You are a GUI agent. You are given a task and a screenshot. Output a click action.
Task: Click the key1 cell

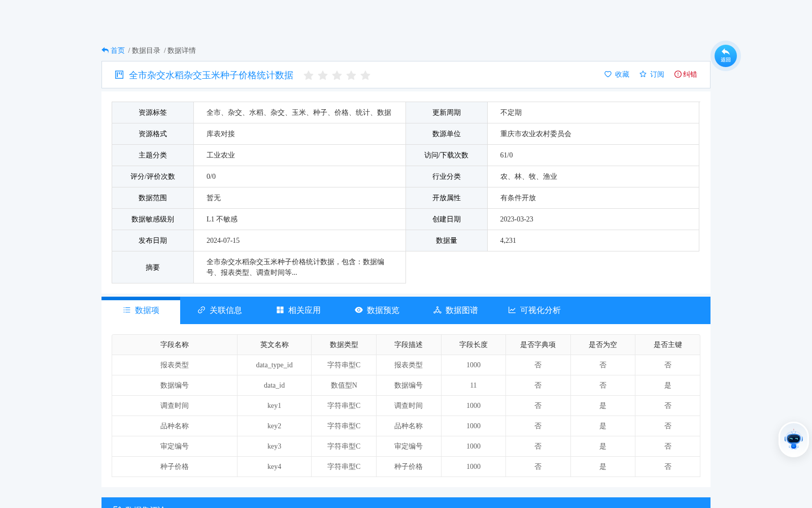[275, 405]
